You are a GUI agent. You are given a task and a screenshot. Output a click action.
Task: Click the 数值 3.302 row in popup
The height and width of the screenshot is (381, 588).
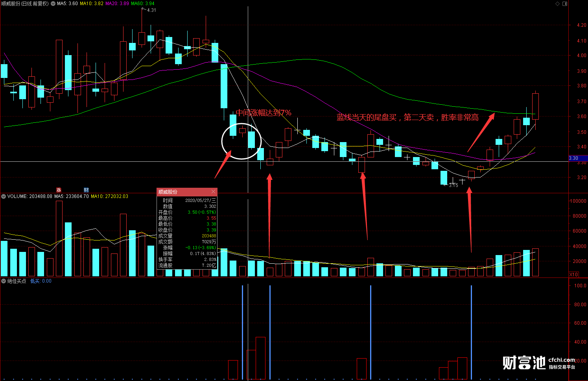[187, 206]
